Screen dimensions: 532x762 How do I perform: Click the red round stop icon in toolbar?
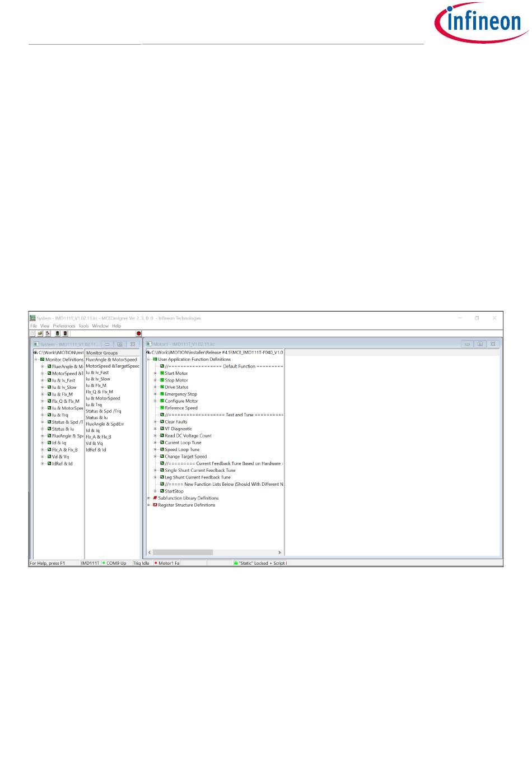[x=139, y=333]
